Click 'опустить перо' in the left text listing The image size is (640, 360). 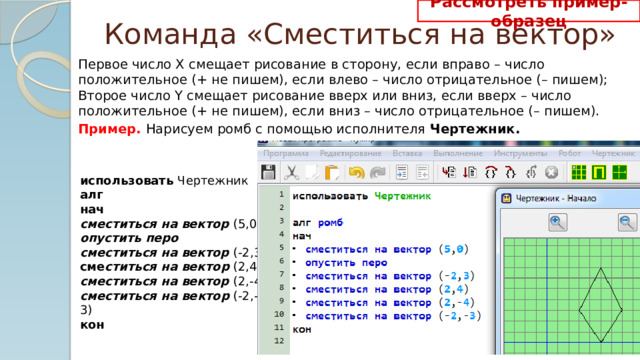129,238
